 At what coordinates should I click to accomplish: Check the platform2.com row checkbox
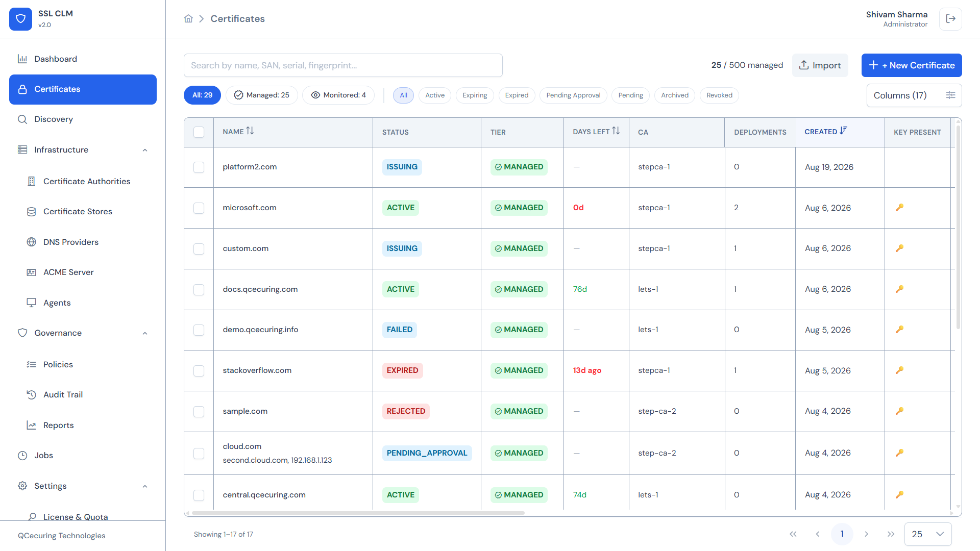tap(199, 167)
